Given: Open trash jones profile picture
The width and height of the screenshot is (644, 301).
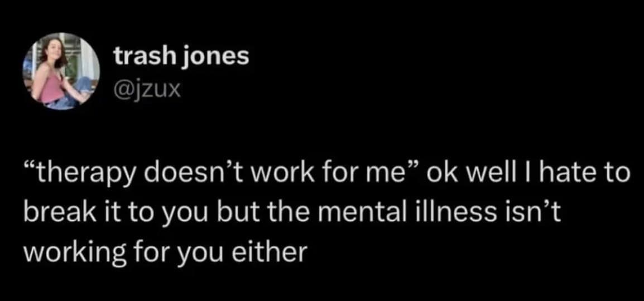Looking at the screenshot, I should click(x=61, y=71).
